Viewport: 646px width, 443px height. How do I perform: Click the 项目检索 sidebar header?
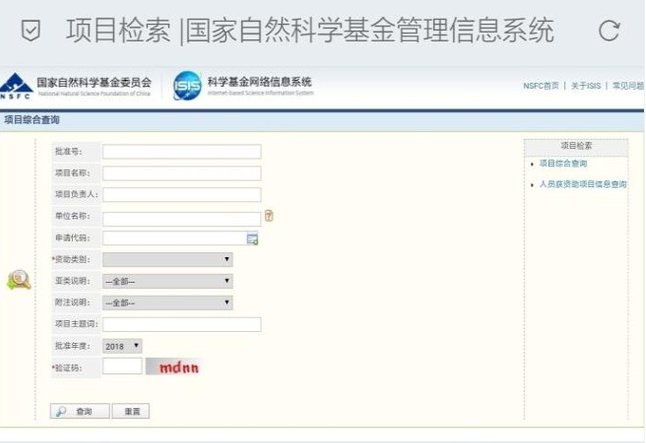click(x=576, y=146)
